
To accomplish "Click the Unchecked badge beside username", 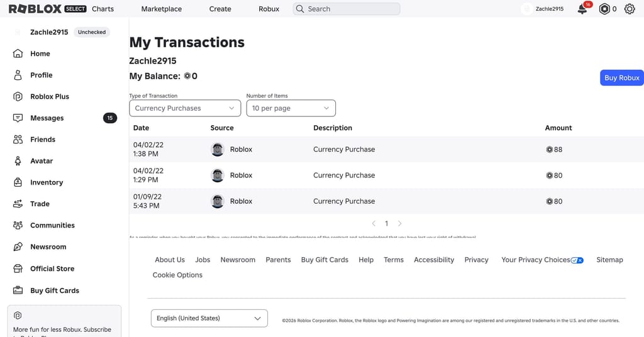I will [x=92, y=32].
